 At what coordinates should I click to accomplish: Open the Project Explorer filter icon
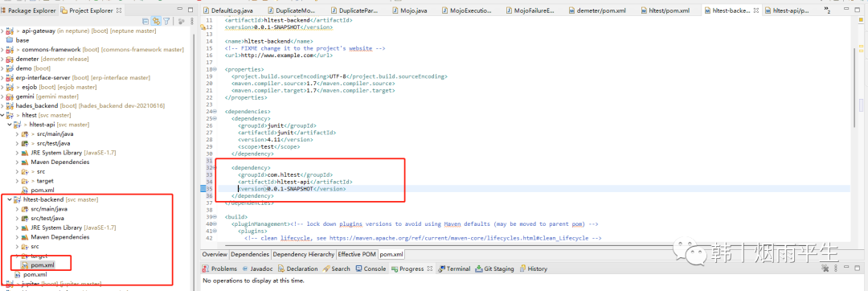(x=166, y=21)
